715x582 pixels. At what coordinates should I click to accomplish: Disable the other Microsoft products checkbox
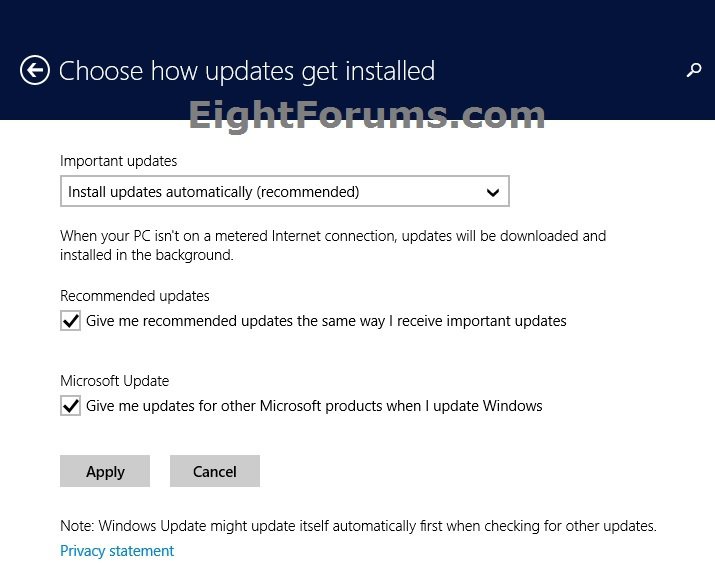(x=70, y=406)
